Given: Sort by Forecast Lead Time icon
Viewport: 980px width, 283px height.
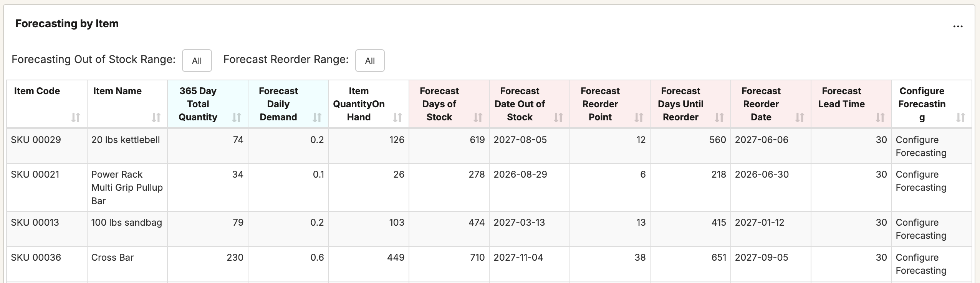Looking at the screenshot, I should click(x=880, y=118).
